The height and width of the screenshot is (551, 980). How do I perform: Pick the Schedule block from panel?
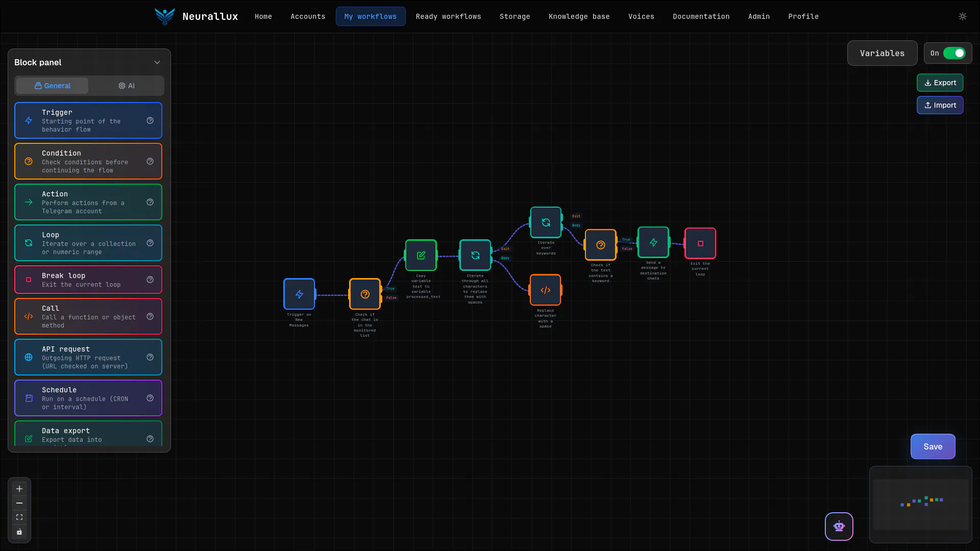pyautogui.click(x=88, y=398)
